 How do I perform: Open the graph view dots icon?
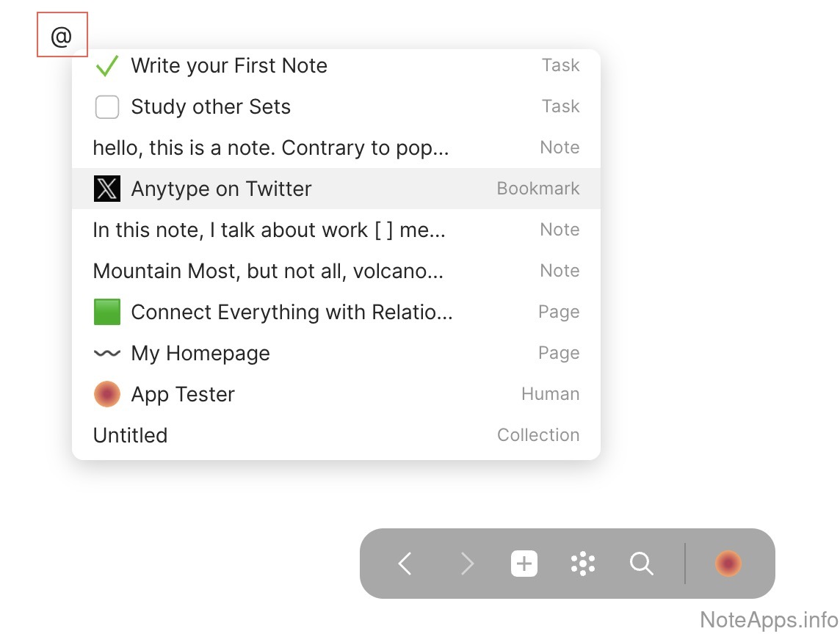point(583,564)
